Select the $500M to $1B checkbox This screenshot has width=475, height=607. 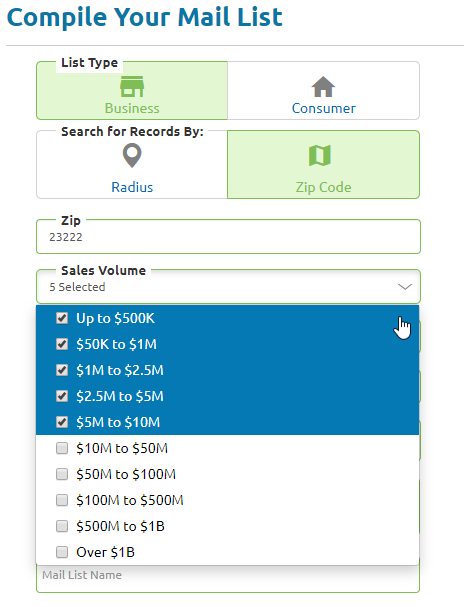pos(62,526)
